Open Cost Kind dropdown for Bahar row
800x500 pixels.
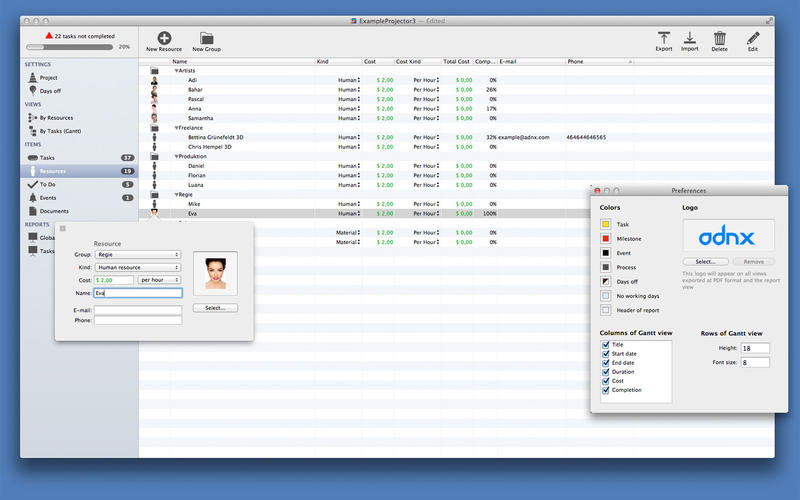pyautogui.click(x=426, y=90)
